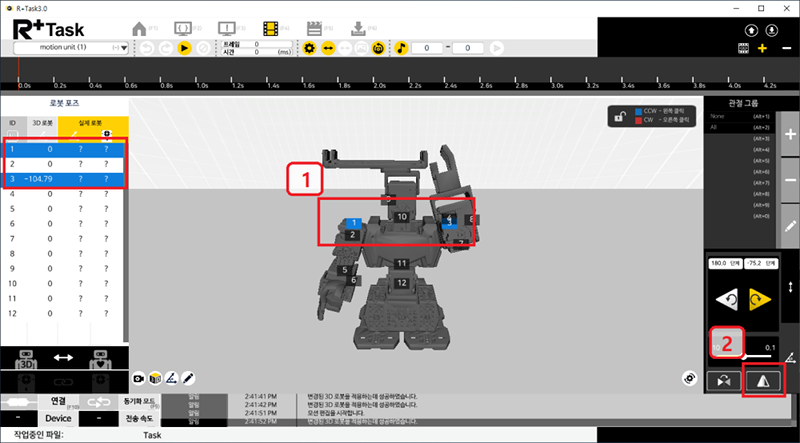Click the mirror pose triangle button
Viewport: 800px width, 443px height.
[x=763, y=379]
